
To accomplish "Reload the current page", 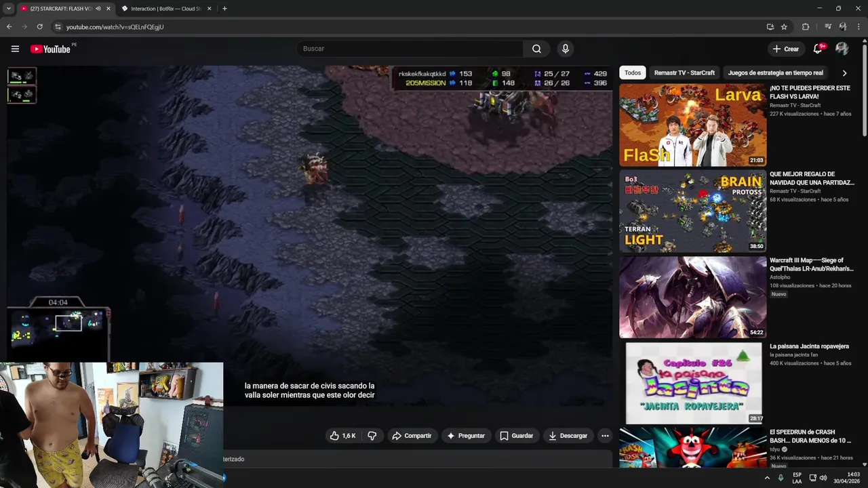I will point(39,27).
